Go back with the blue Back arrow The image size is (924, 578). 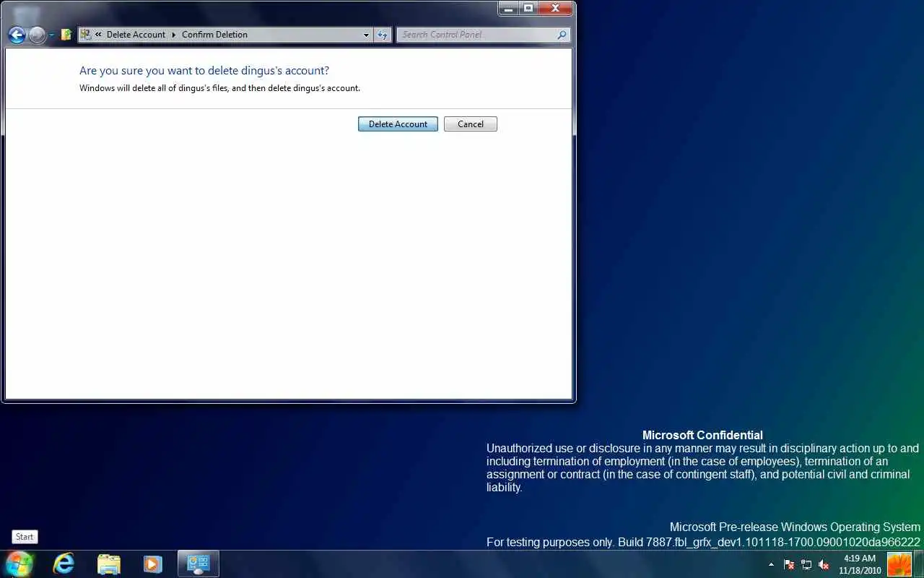[x=17, y=35]
